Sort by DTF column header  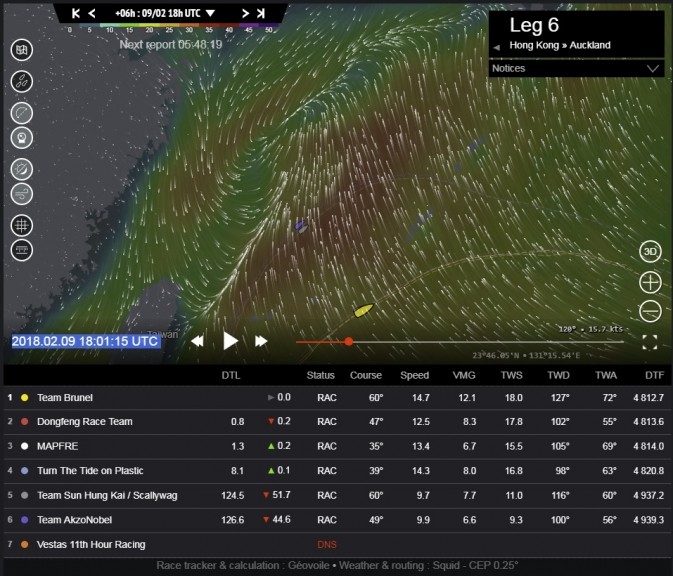pos(655,376)
